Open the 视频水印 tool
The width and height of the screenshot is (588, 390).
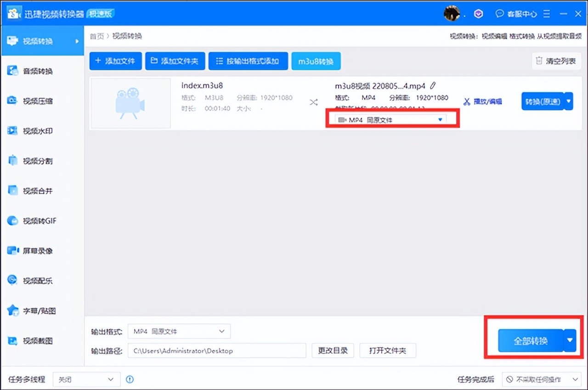[x=32, y=131]
